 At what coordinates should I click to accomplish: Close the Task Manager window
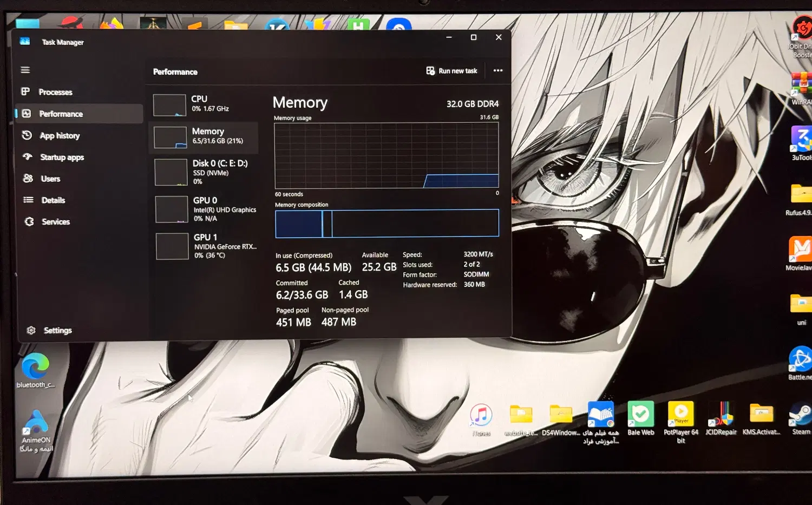[499, 37]
